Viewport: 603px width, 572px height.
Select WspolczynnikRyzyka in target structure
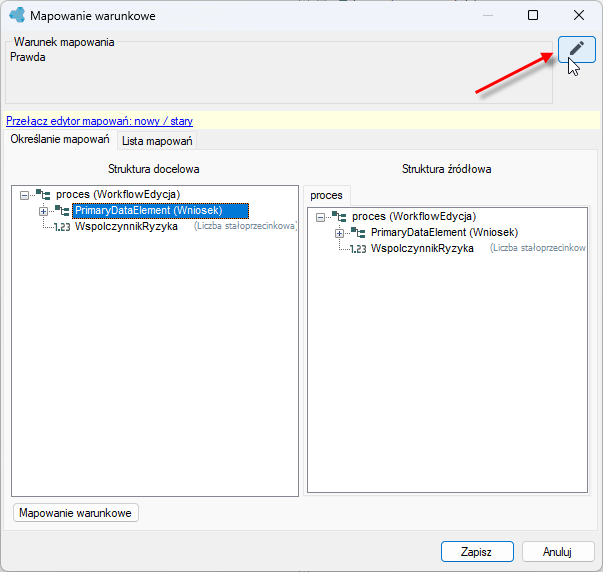tap(126, 226)
